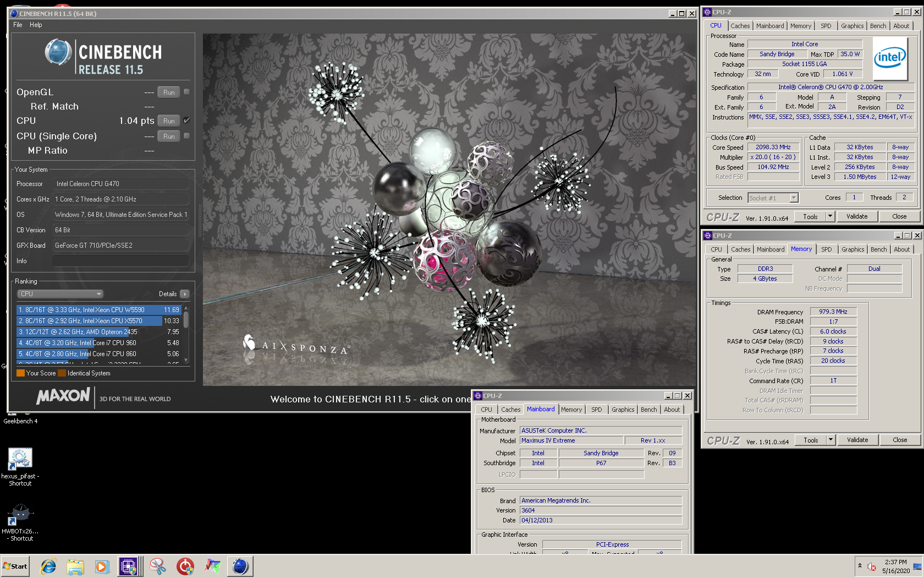Select ranking entry Core i7 CPU 960
The width and height of the screenshot is (924, 578).
[99, 343]
